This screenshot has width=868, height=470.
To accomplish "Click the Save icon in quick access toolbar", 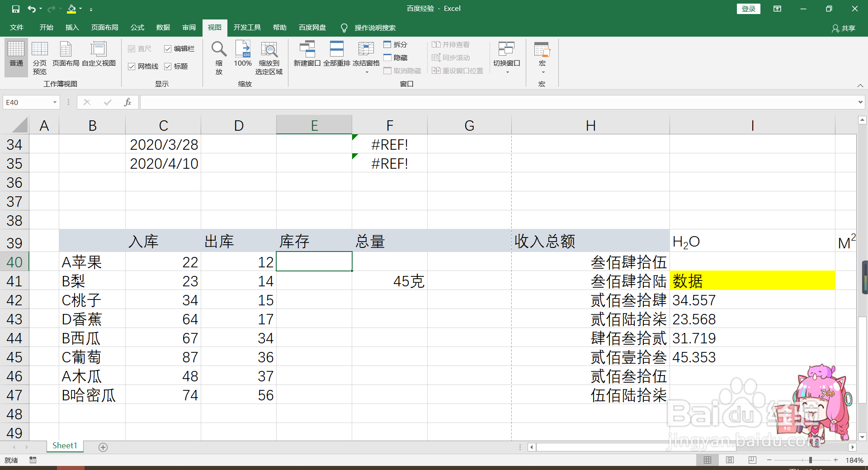I will tap(15, 9).
